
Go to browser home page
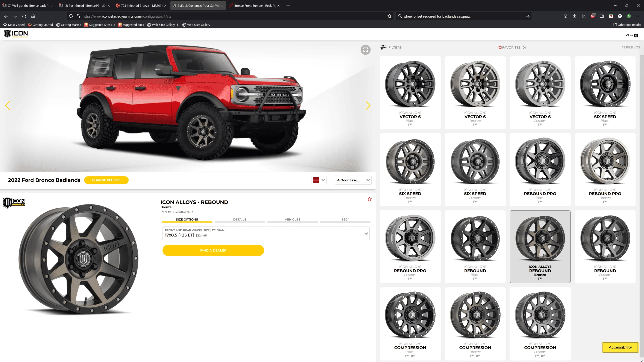pos(33,16)
